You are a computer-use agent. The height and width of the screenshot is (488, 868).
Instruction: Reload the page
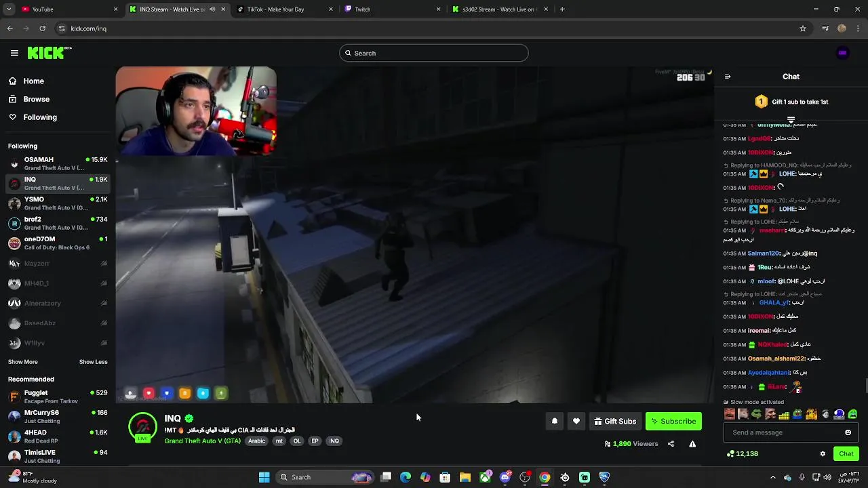click(x=42, y=28)
